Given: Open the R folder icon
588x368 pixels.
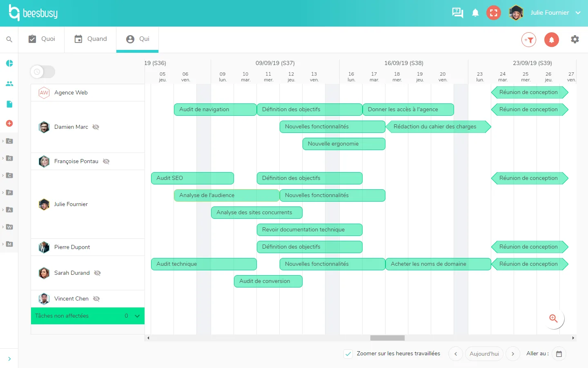Looking at the screenshot, I should pyautogui.click(x=9, y=158).
